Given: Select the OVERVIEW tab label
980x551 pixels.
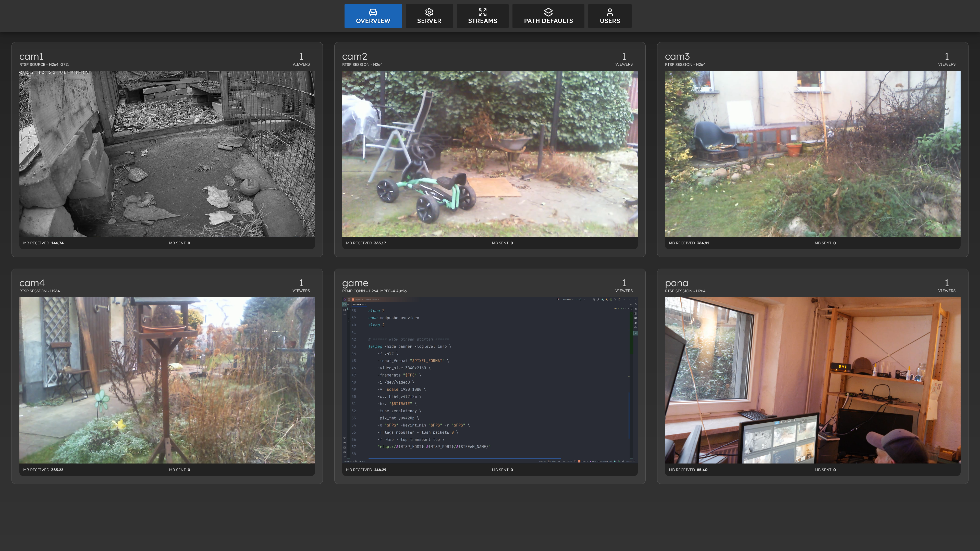Looking at the screenshot, I should [373, 21].
